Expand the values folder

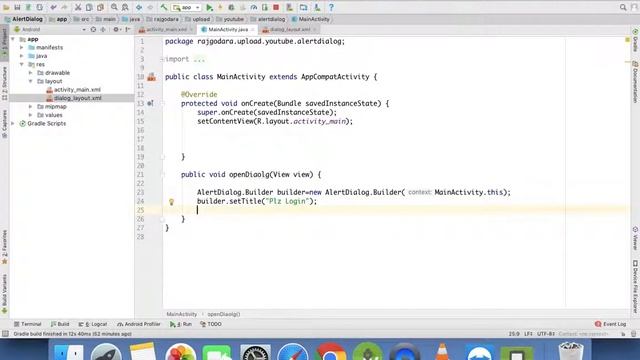(31, 115)
